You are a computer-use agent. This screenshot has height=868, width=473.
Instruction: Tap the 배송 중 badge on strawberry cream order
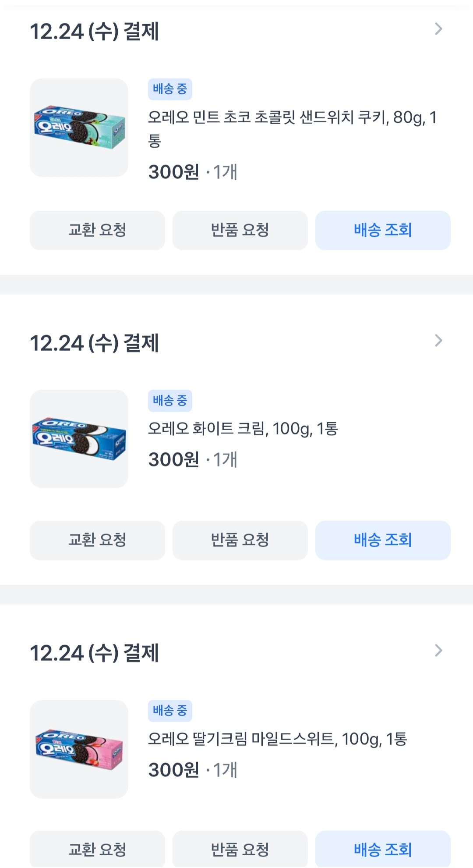pyautogui.click(x=170, y=711)
